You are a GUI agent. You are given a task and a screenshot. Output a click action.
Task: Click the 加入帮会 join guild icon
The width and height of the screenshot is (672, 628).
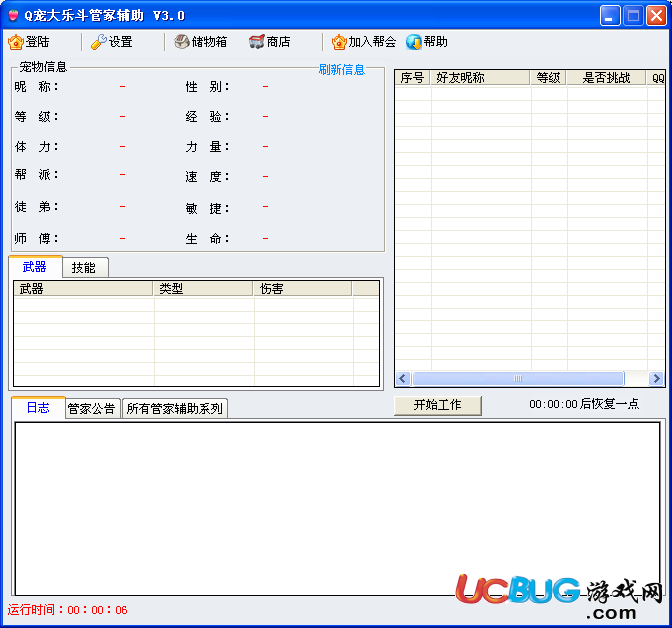pyautogui.click(x=338, y=42)
